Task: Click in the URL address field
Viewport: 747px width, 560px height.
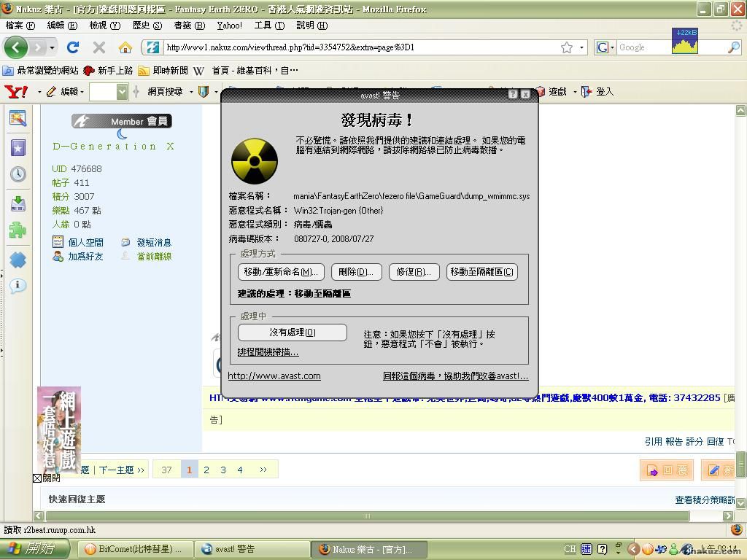Action: pyautogui.click(x=360, y=47)
